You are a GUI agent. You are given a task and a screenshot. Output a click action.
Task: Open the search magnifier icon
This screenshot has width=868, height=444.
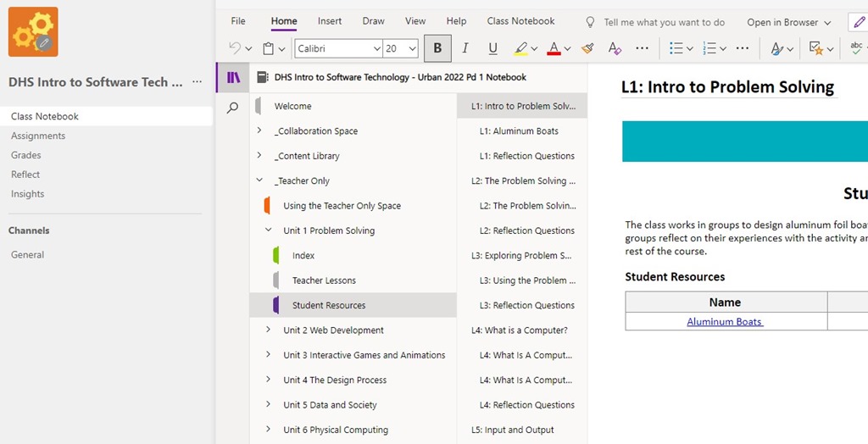point(233,108)
